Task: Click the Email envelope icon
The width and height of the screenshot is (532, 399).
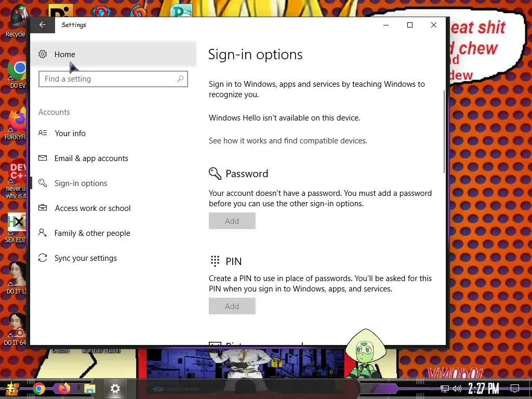Action: [43, 158]
